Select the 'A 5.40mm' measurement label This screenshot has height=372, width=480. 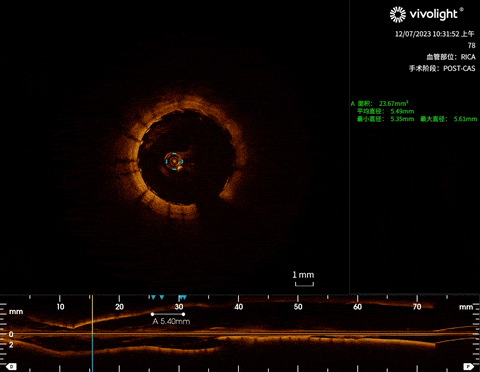(171, 321)
